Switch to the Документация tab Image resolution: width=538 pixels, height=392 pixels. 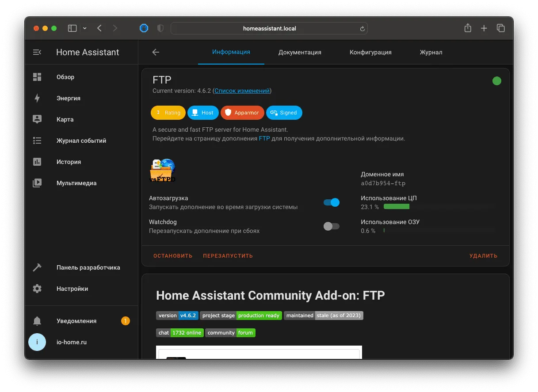click(x=300, y=52)
